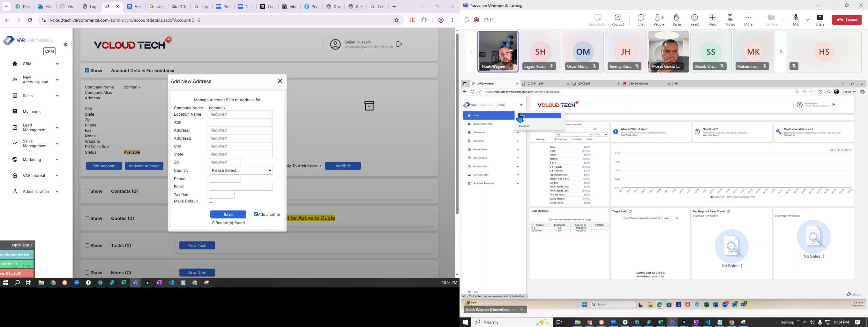This screenshot has width=868, height=327.
Task: Expand New Account/Lead menu
Action: tap(57, 80)
